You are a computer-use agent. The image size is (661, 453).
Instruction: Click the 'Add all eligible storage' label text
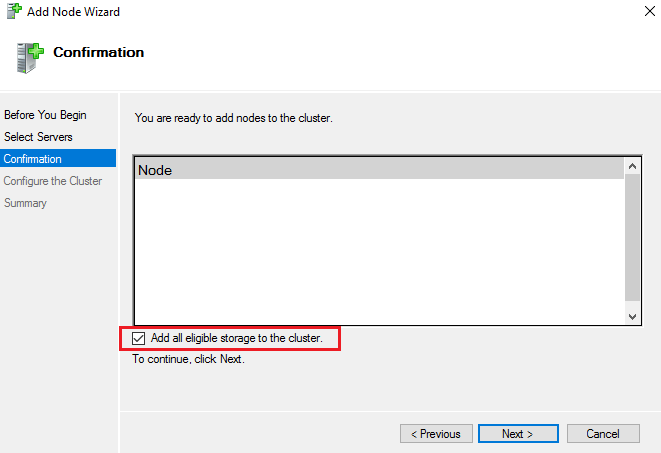pos(236,339)
